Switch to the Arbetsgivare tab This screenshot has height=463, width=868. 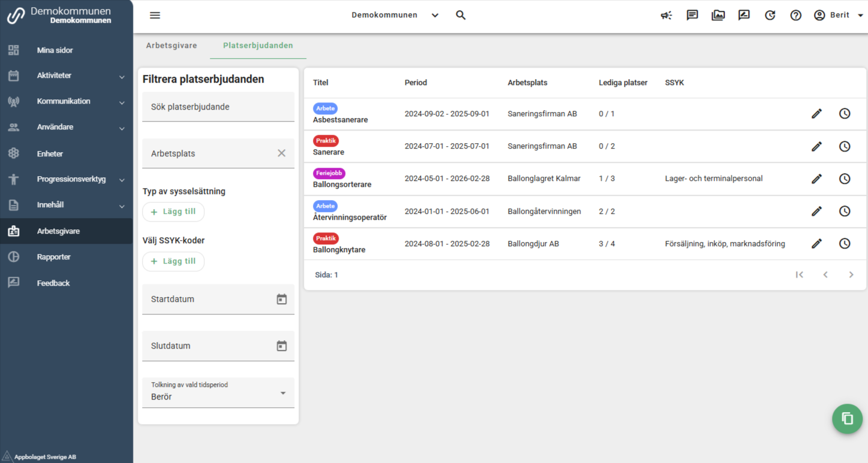pos(171,46)
